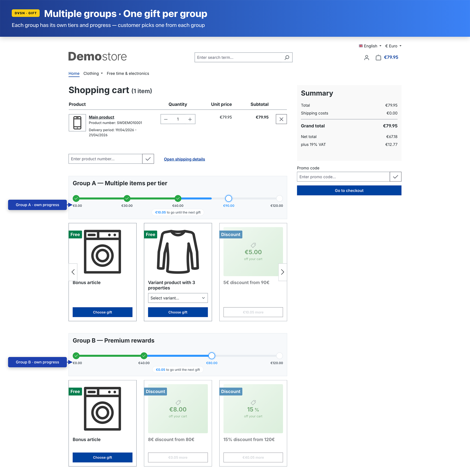Screen dimensions: 470x476
Task: Click Go to checkout button
Action: pos(349,190)
